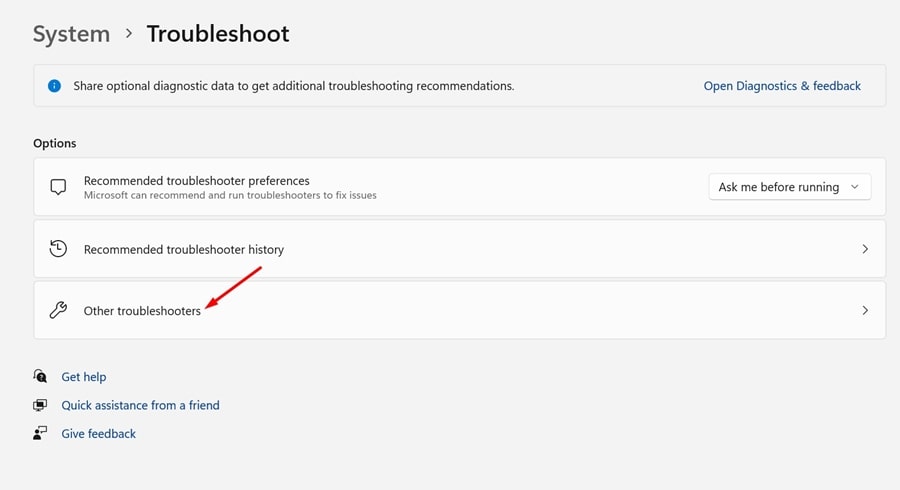The width and height of the screenshot is (900, 490).
Task: Click the Give feedback person icon
Action: [40, 433]
